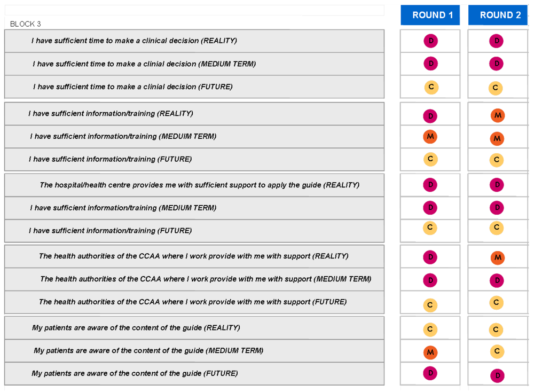This screenshot has height=392, width=534.
Task: Select Round 2 M circle for CCAA support (REALITY)
Action: tap(497, 258)
